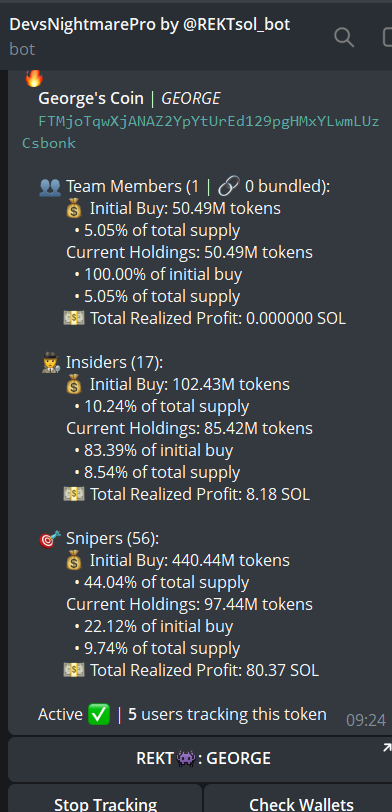The height and width of the screenshot is (812, 392).
Task: Click the money bag next to the Team Initial Buy
Action: point(74,208)
